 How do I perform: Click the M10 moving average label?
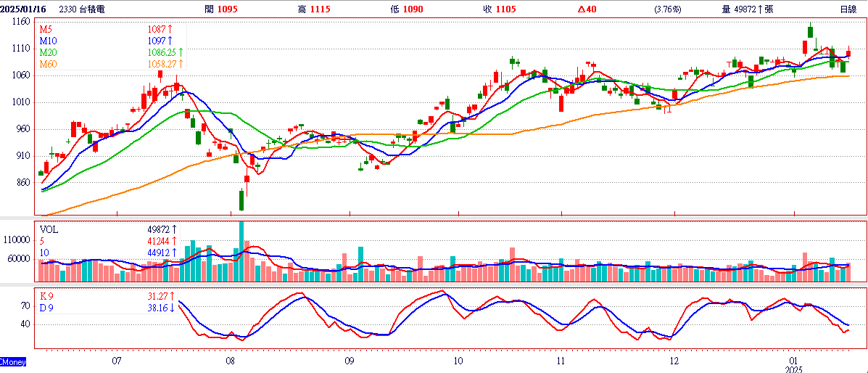47,41
